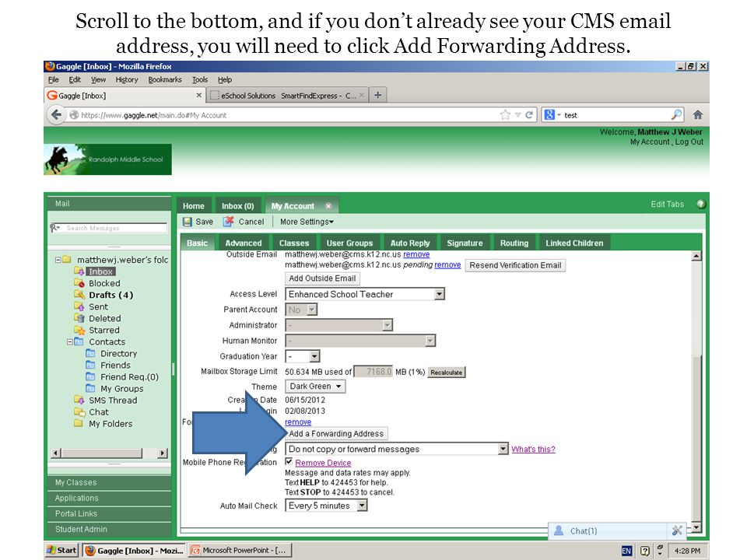Collapse matthewj.weber's folders tree
Screen dimensions: 747x560
pos(58,260)
